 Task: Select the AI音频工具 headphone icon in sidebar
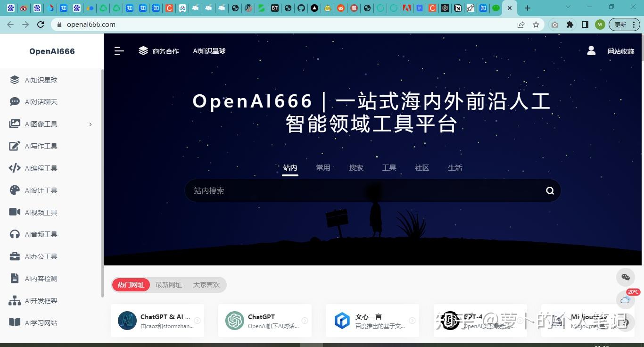[14, 234]
